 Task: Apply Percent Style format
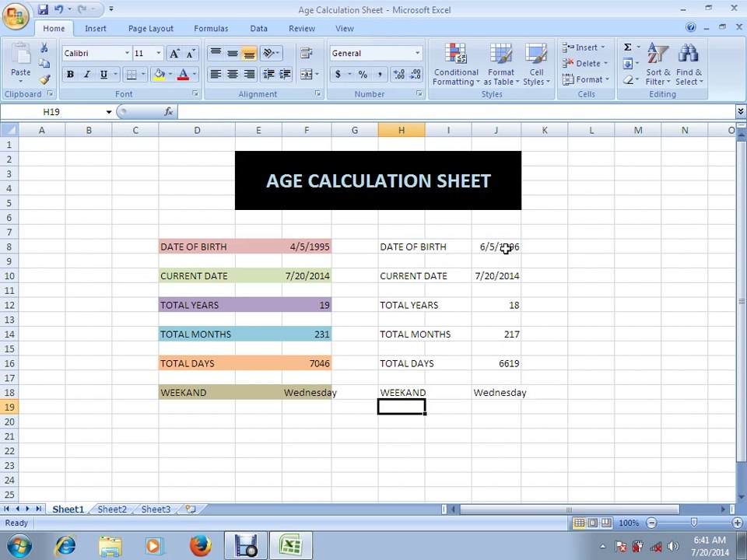pyautogui.click(x=363, y=75)
